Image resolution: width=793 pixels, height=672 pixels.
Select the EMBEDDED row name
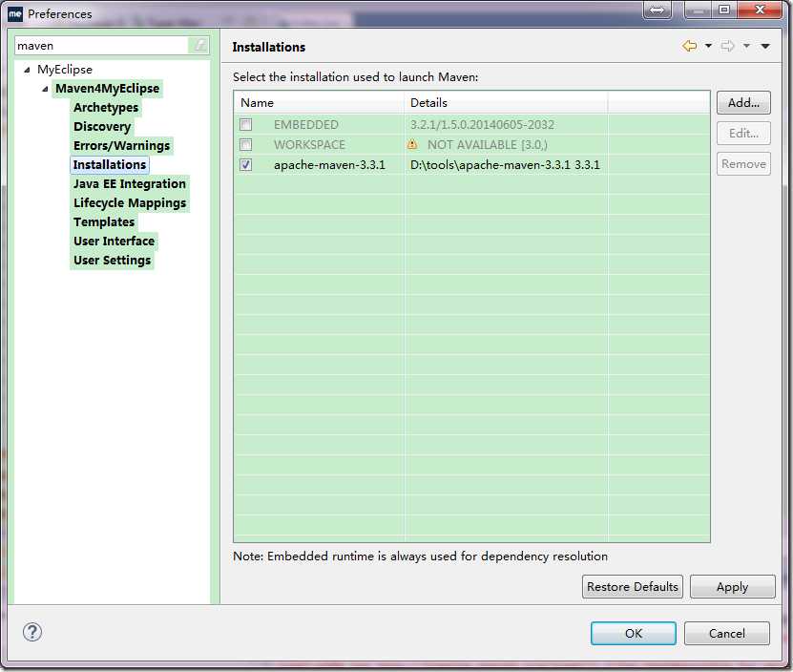pyautogui.click(x=306, y=124)
